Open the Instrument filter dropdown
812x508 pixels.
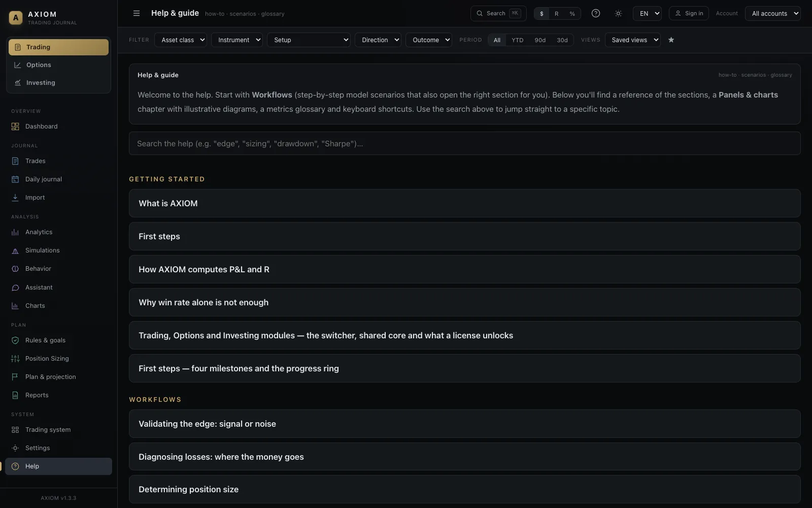click(237, 40)
